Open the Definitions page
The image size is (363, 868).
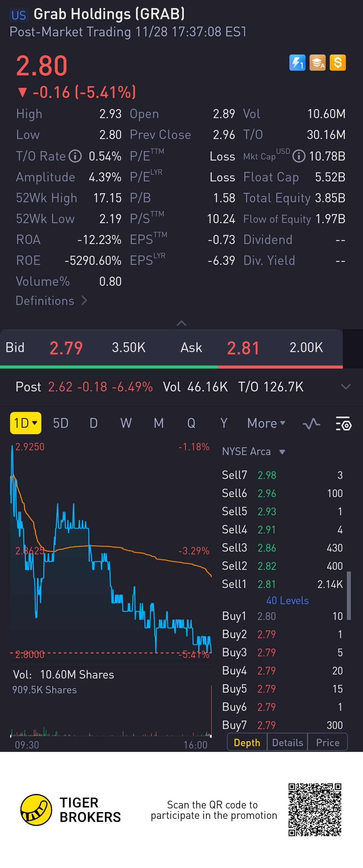51,301
